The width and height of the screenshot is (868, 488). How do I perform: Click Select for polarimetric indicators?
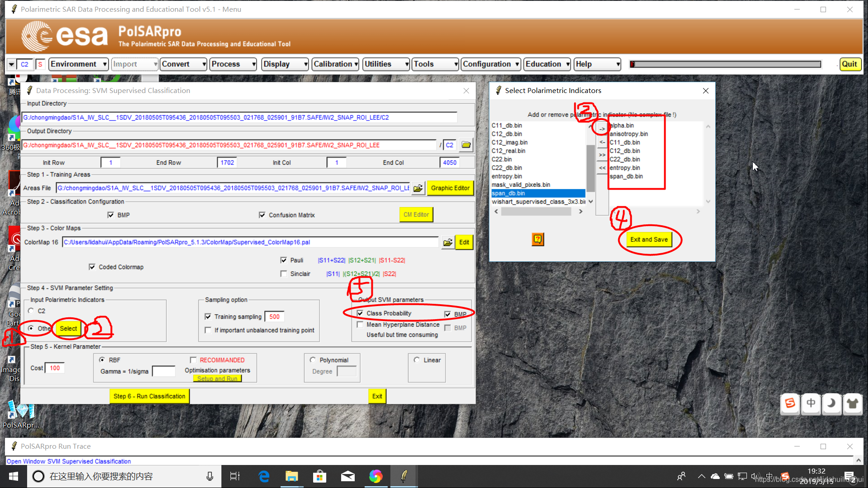pos(68,329)
